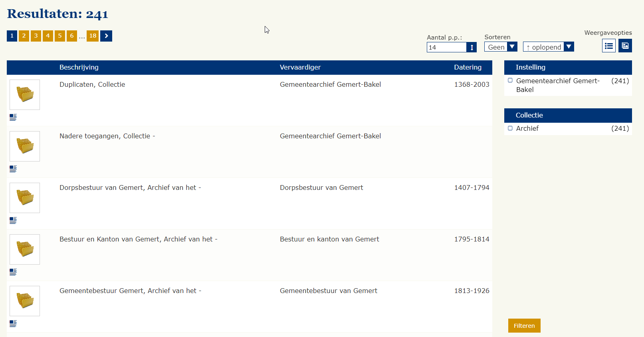Open the Nadere toegangen folder thumbnail
The width and height of the screenshot is (644, 337).
pos(25,146)
